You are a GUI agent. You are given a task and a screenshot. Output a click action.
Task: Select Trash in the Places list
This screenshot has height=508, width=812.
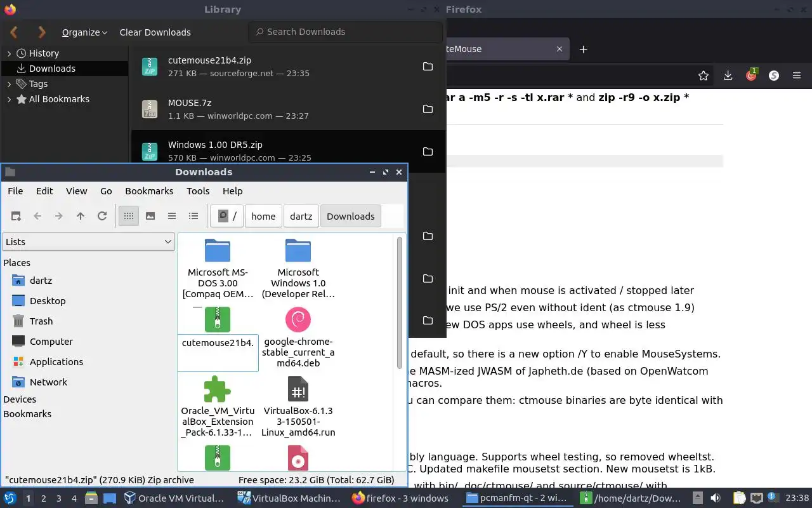pyautogui.click(x=41, y=321)
